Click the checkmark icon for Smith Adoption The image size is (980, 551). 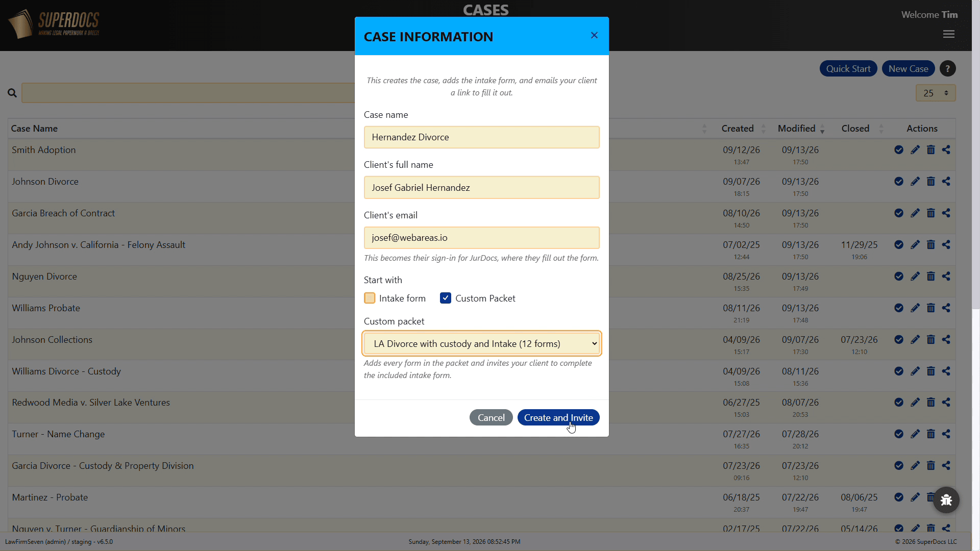pyautogui.click(x=899, y=149)
